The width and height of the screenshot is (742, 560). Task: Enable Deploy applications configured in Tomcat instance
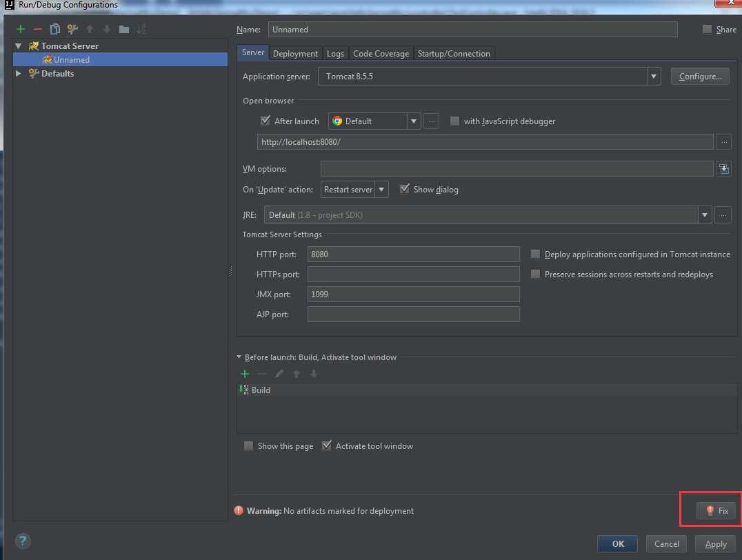(535, 254)
